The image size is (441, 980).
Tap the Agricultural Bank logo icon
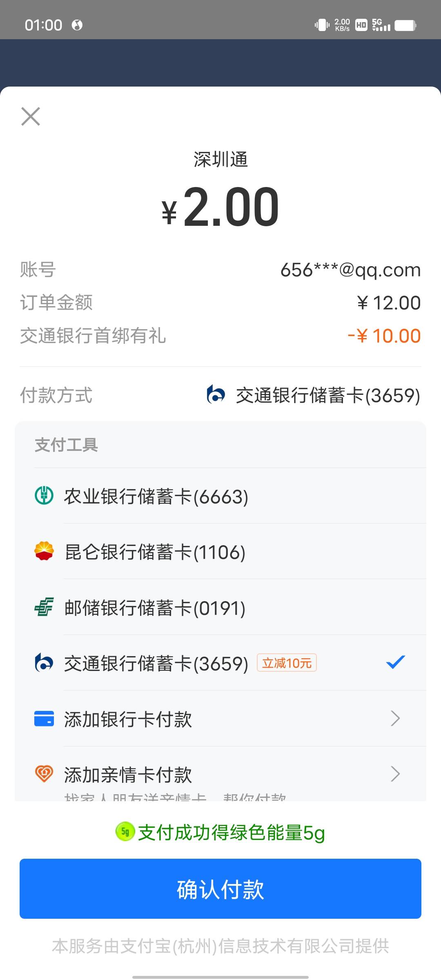pos(44,496)
